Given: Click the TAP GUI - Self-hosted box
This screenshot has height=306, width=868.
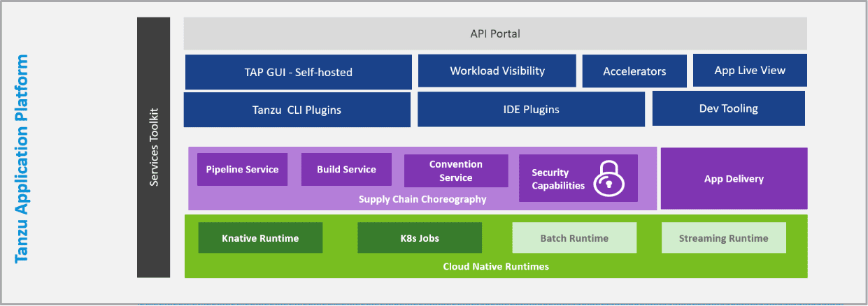Looking at the screenshot, I should (x=298, y=72).
